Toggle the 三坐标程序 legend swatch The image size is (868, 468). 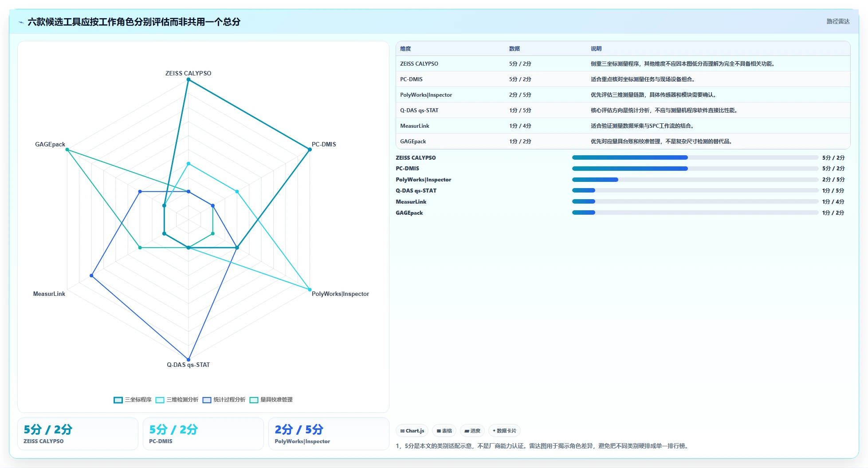click(x=118, y=400)
